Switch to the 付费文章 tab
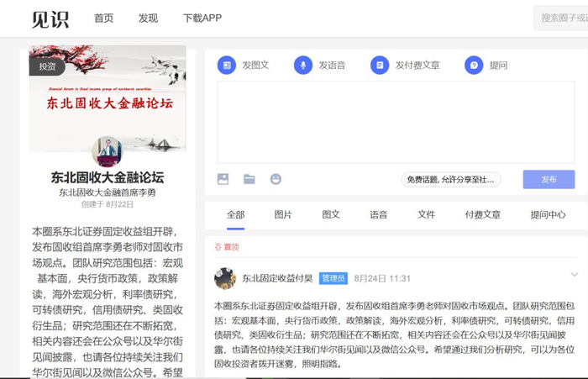 click(483, 214)
